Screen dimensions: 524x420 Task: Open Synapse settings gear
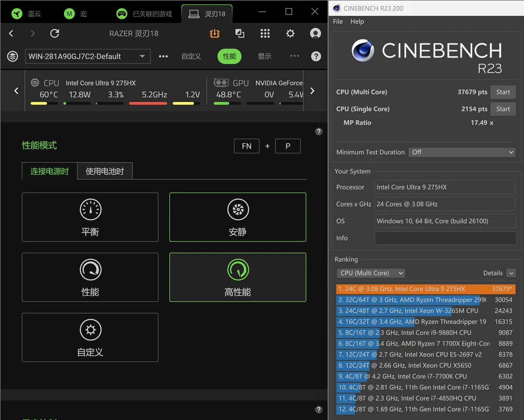click(x=291, y=33)
